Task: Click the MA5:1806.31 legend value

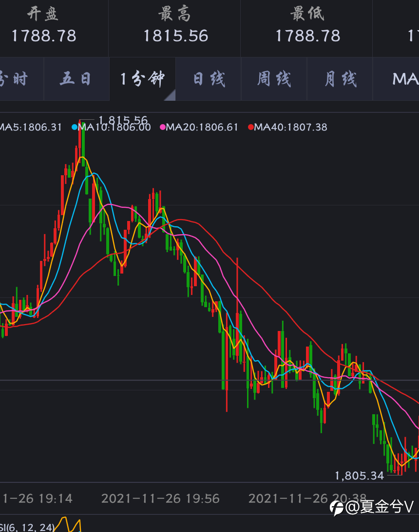Action: click(31, 127)
